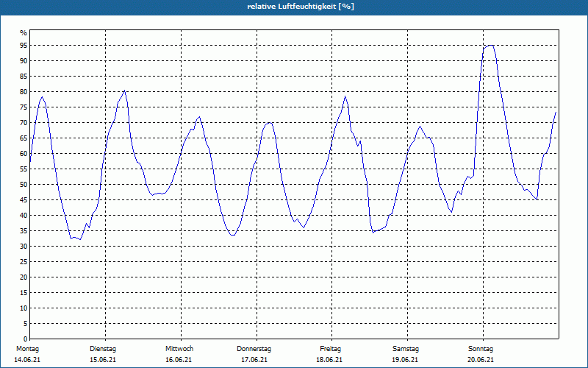Click the y-axis value 95
588x368 pixels.
(x=24, y=46)
